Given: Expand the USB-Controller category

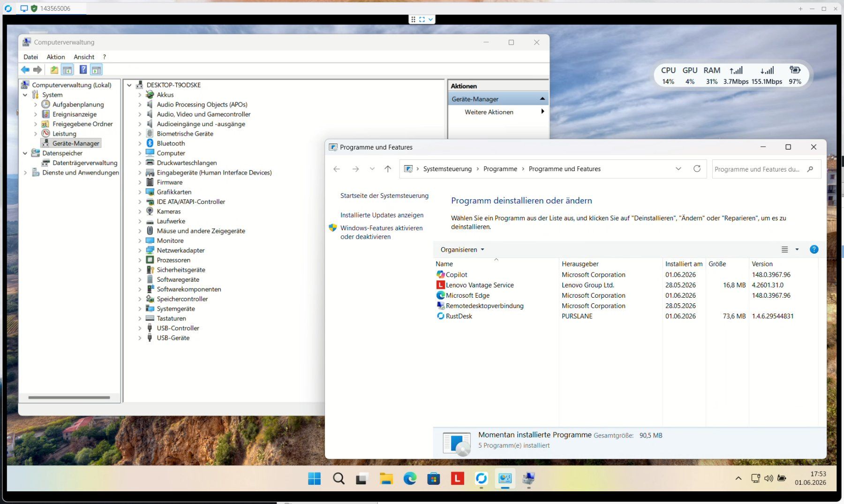Looking at the screenshot, I should click(x=140, y=328).
